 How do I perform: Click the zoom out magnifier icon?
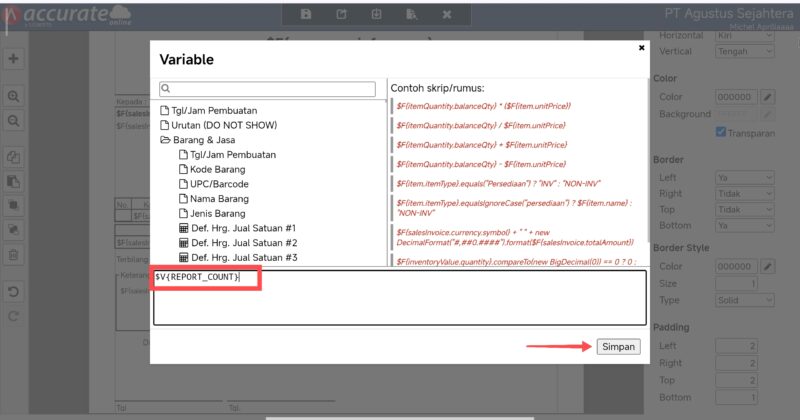pos(14,120)
